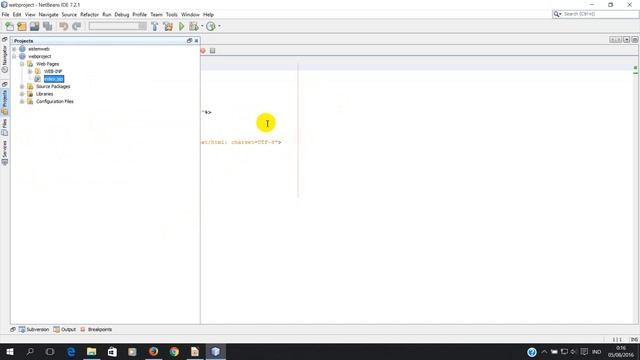
Task: Run the project with green play icon
Action: pyautogui.click(x=182, y=27)
